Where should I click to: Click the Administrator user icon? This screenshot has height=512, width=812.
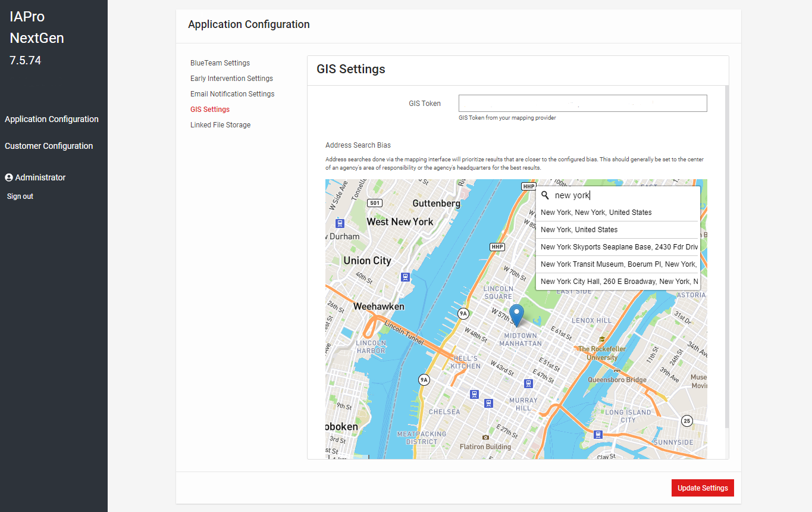(x=9, y=177)
